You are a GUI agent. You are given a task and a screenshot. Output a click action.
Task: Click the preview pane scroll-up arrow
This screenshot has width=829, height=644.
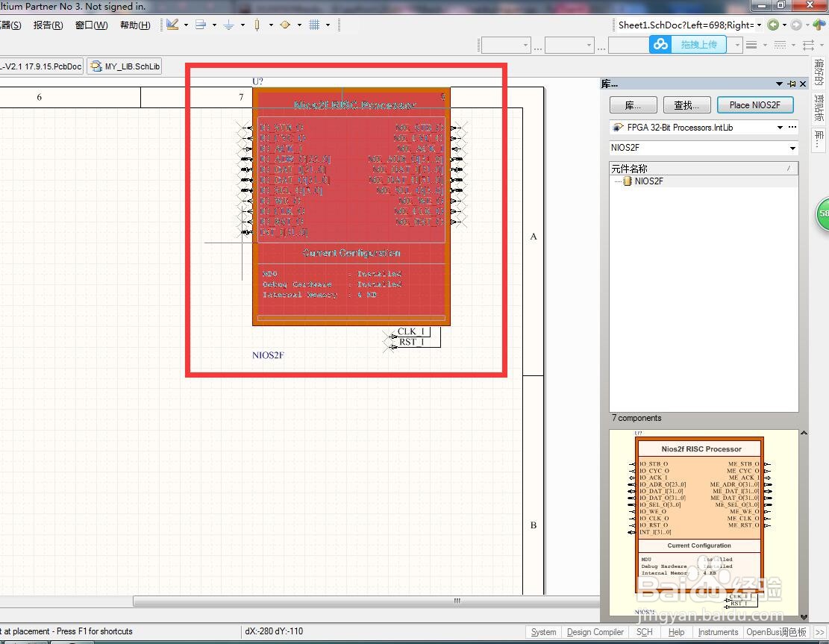click(804, 433)
